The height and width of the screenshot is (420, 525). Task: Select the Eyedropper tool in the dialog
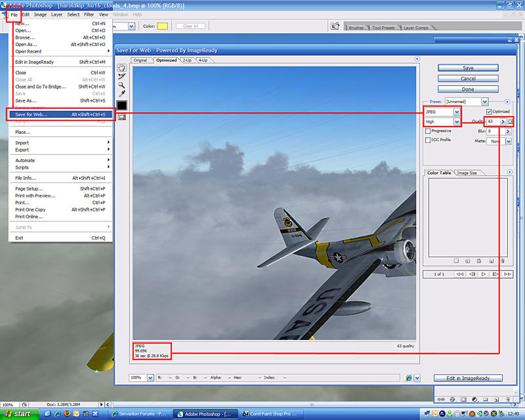pos(121,94)
